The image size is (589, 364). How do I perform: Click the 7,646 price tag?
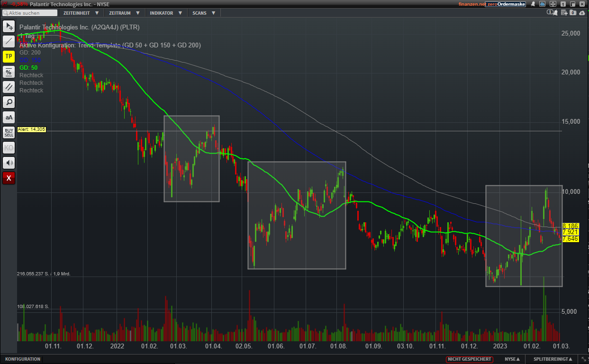(571, 239)
